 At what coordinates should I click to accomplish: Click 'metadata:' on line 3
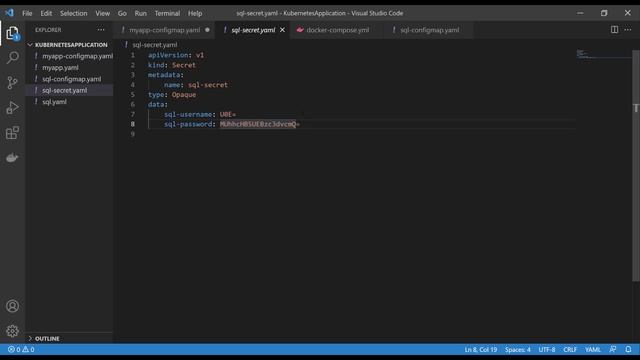tap(166, 75)
